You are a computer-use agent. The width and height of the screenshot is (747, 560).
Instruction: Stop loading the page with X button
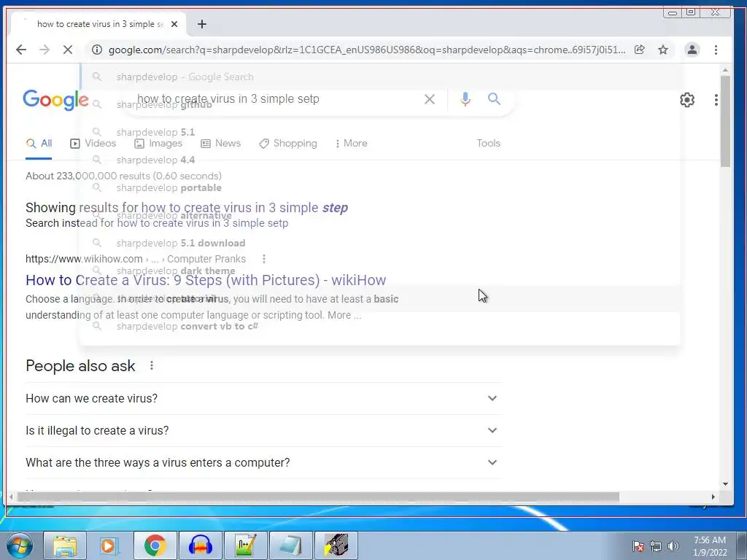[x=68, y=50]
